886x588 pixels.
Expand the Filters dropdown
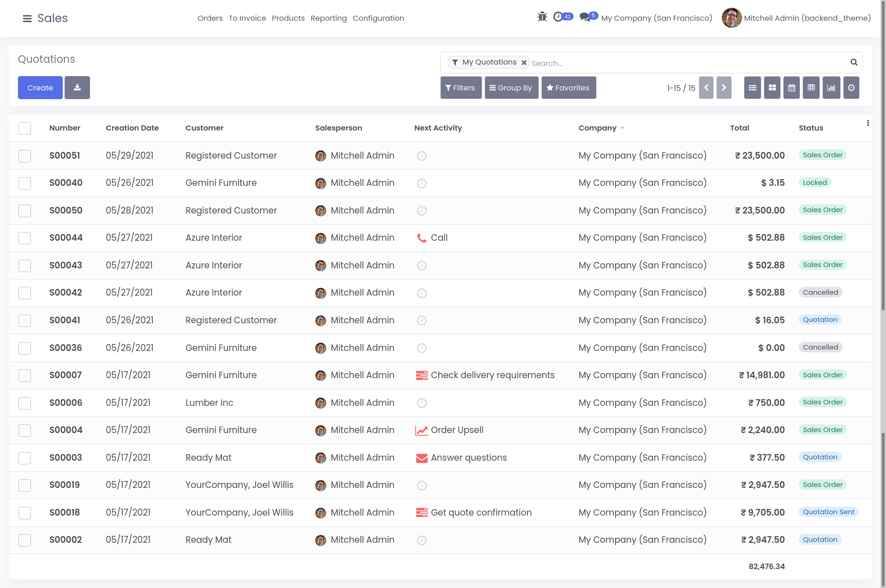point(461,88)
